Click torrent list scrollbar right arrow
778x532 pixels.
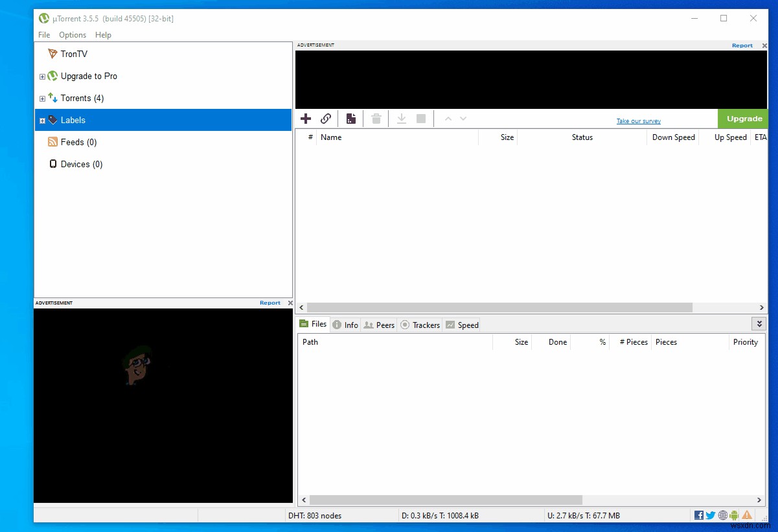(762, 308)
